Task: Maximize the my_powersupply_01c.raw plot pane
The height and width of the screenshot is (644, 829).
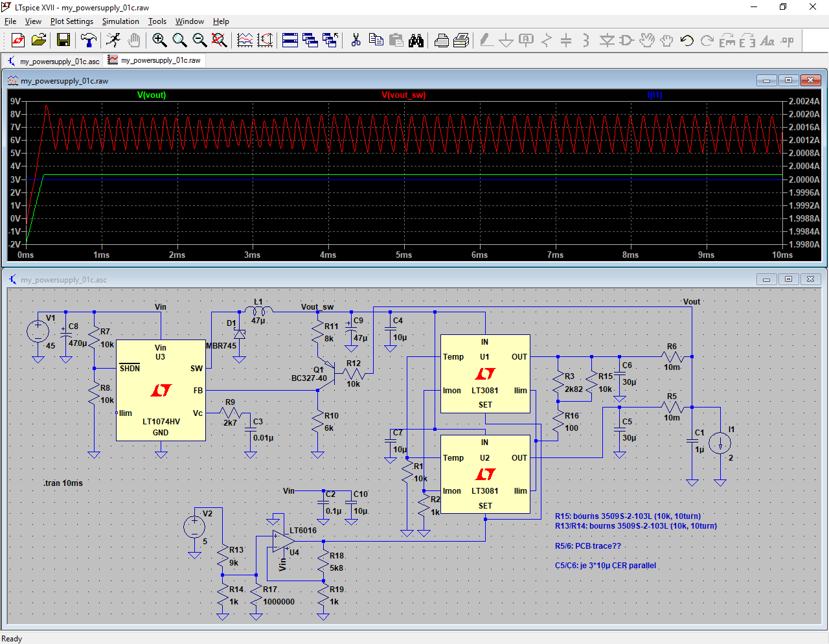Action: [788, 80]
